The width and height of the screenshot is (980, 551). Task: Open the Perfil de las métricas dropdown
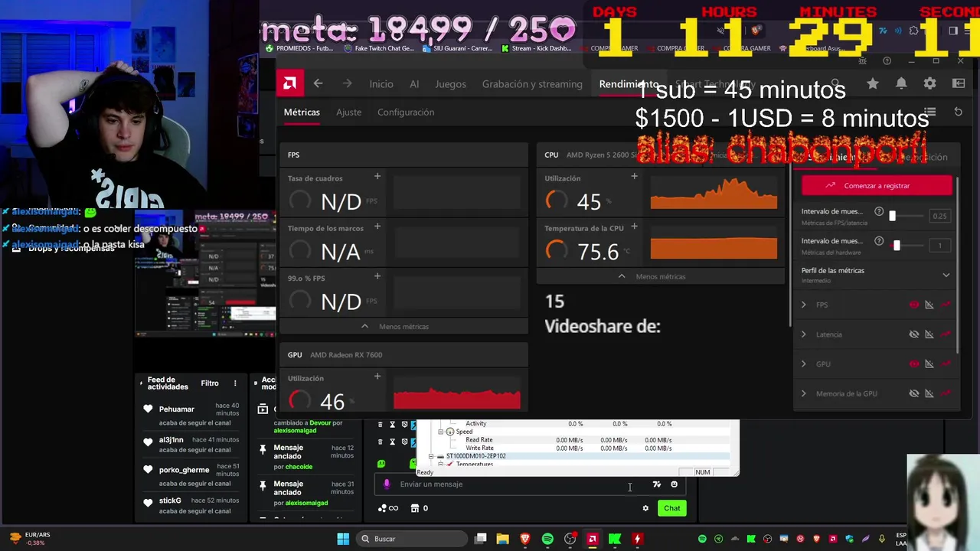tap(876, 275)
